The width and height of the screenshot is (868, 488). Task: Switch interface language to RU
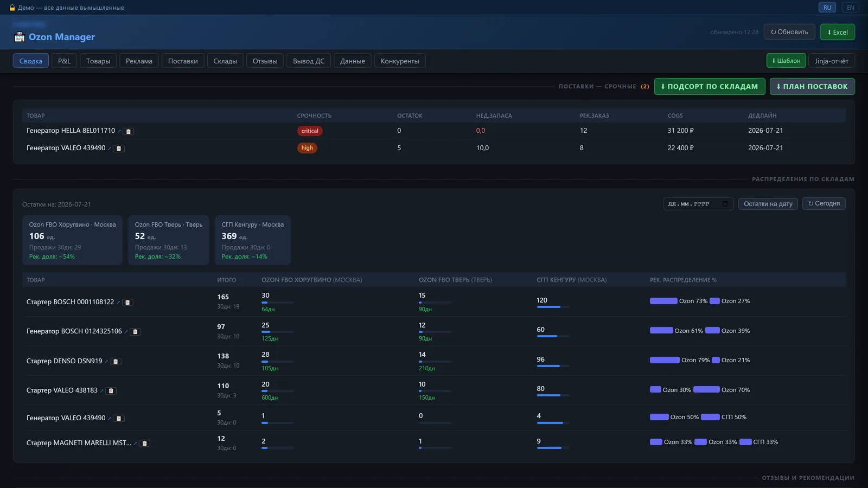827,8
